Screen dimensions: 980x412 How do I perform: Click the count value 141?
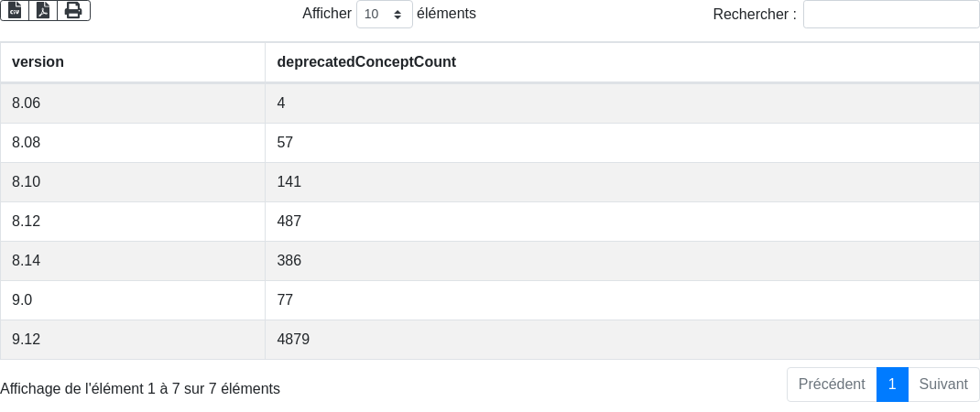point(289,182)
